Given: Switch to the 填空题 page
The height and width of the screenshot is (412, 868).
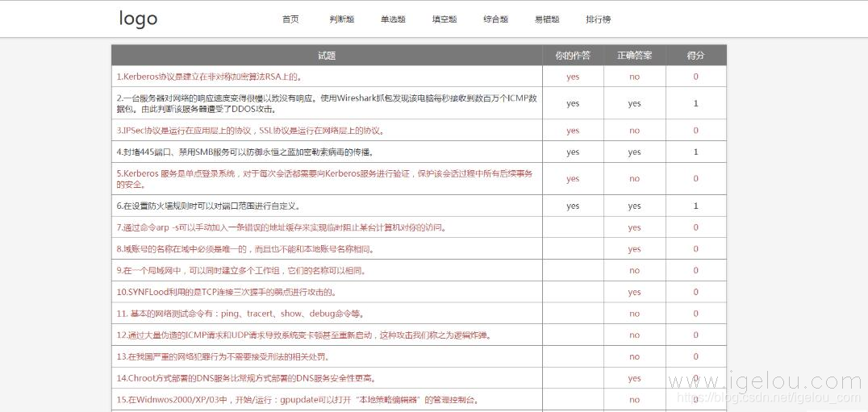Looking at the screenshot, I should (444, 19).
